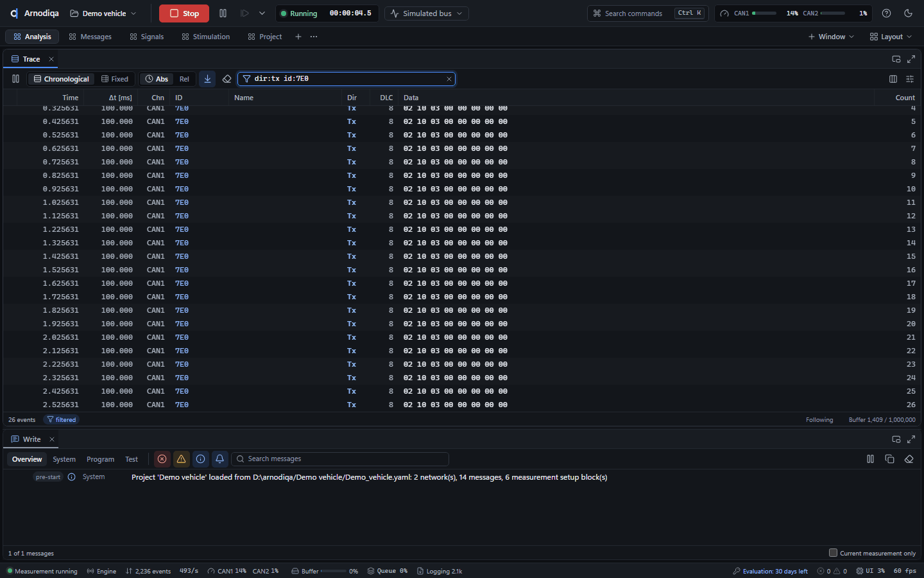Open the Stimulation tab
Viewport: 924px width, 578px height.
pyautogui.click(x=206, y=37)
